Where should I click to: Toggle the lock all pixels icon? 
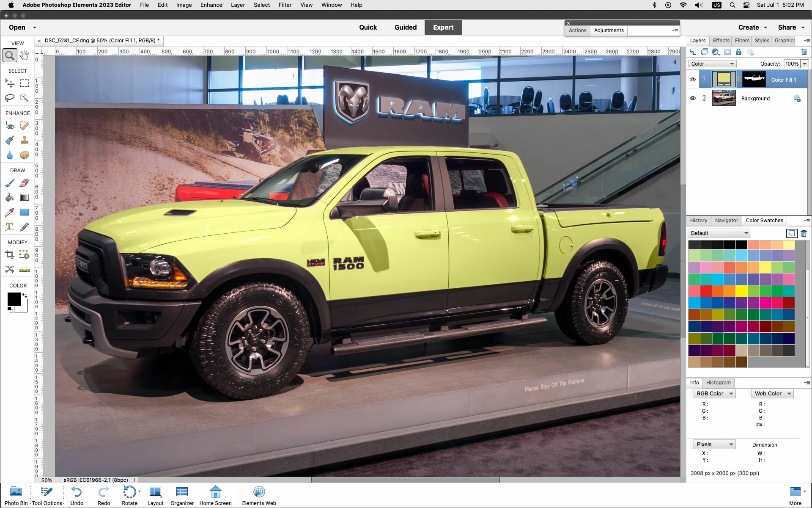click(738, 52)
